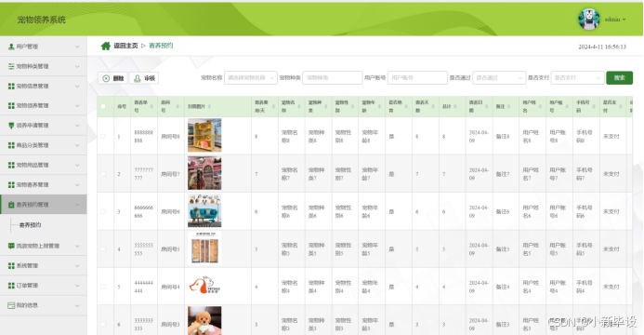
Task: Click the 我的信息 card icon
Action: [x=11, y=305]
